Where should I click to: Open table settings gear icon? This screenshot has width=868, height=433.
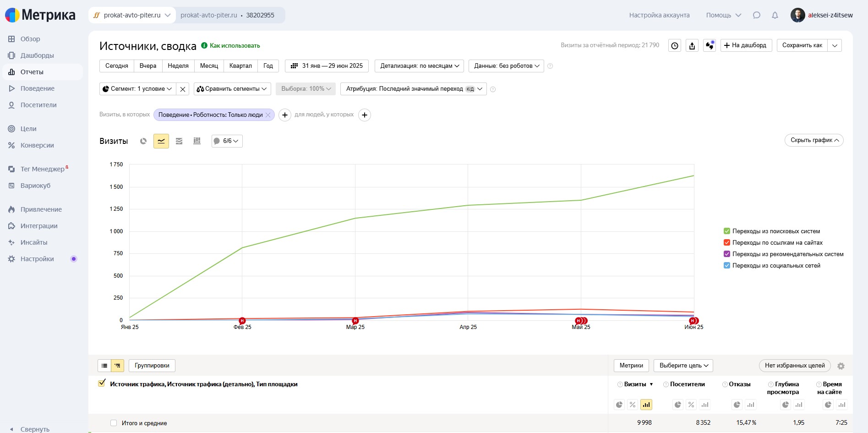[841, 366]
